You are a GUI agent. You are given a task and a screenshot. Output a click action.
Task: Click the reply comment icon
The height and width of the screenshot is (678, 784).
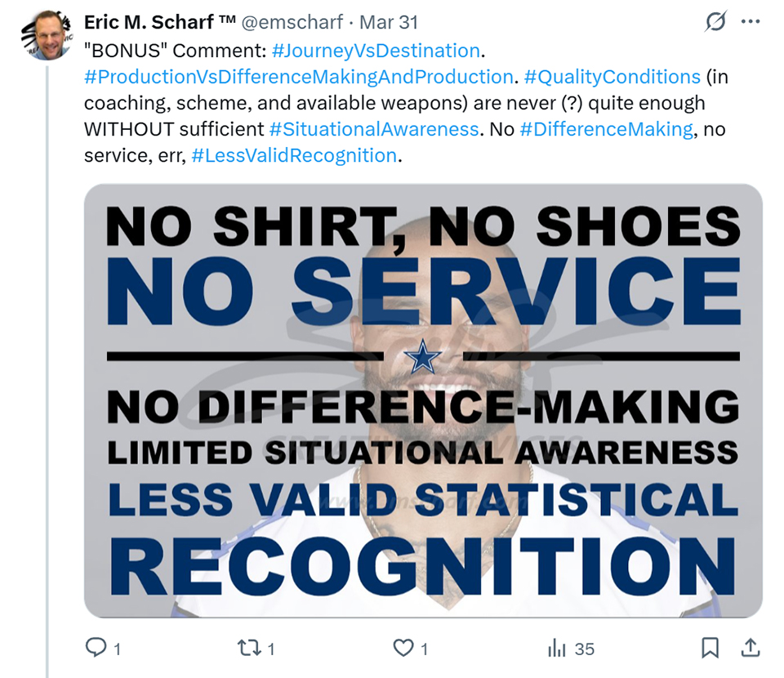(96, 648)
